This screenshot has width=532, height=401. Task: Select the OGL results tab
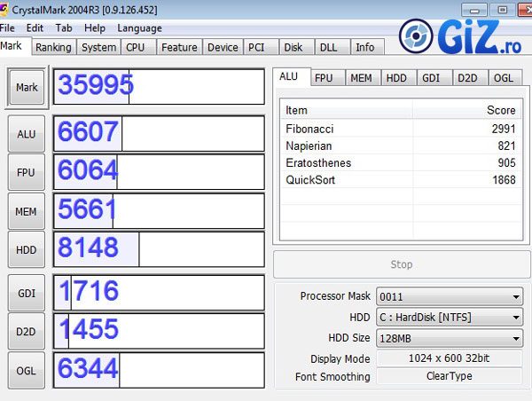coord(503,78)
